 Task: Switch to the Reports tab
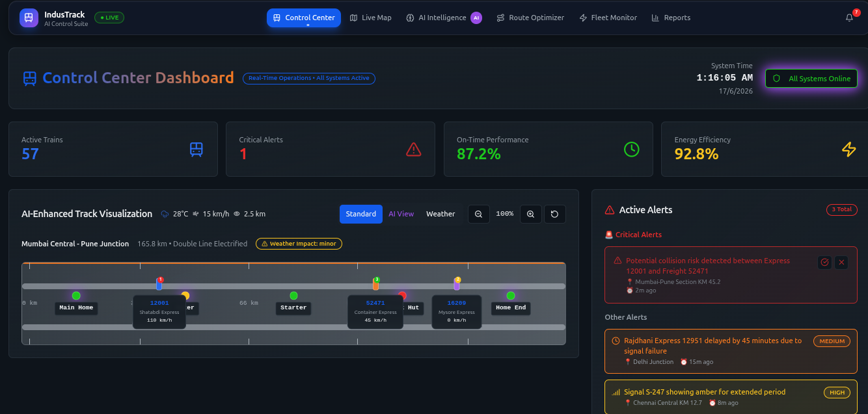coord(671,18)
